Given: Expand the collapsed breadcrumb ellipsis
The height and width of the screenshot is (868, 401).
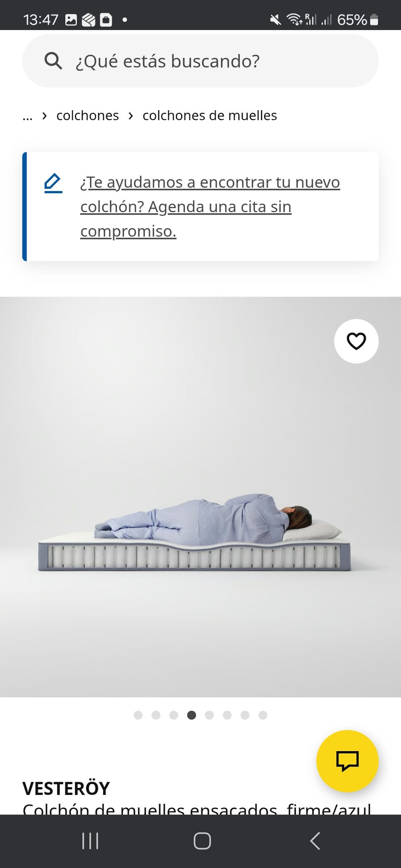Looking at the screenshot, I should tap(28, 116).
